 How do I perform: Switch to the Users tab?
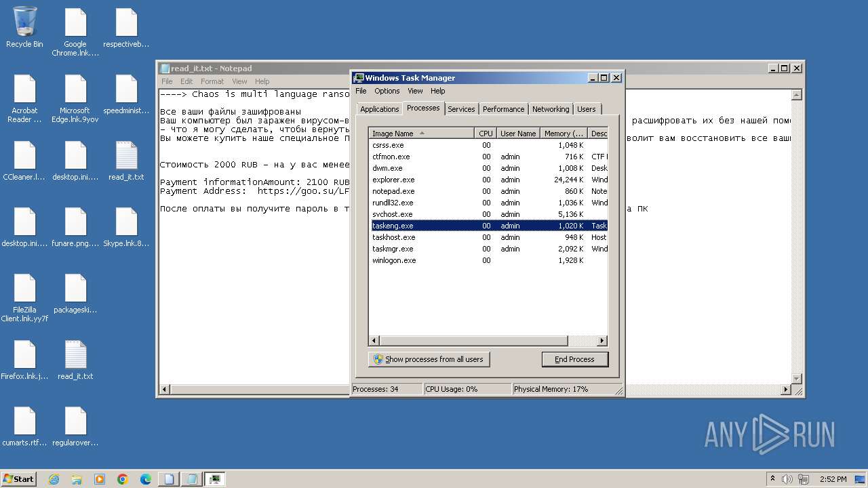587,109
